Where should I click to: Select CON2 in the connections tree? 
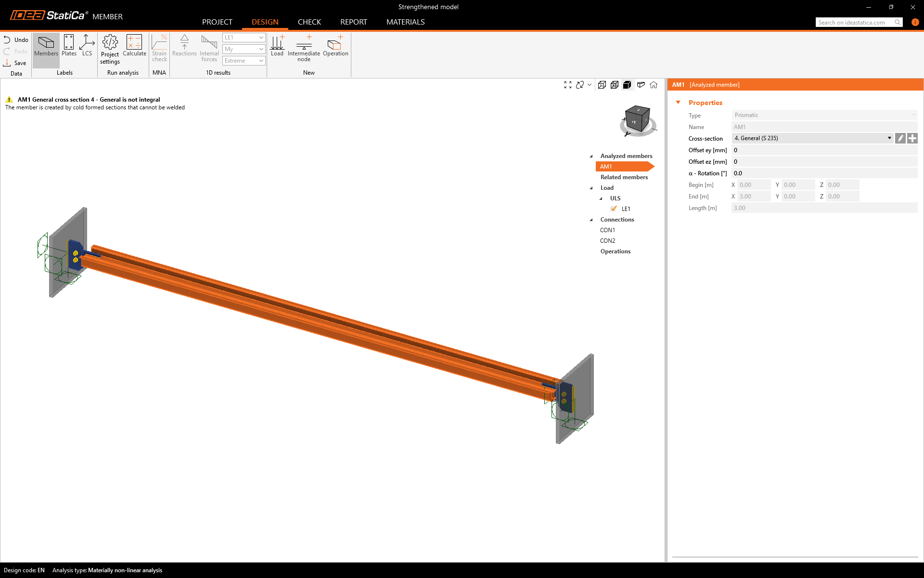pyautogui.click(x=607, y=241)
